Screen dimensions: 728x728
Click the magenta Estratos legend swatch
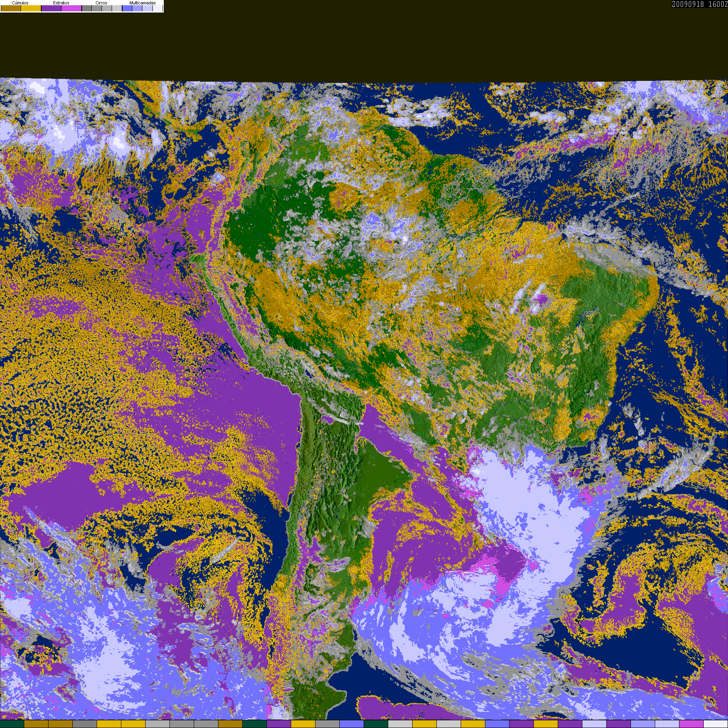point(71,8)
